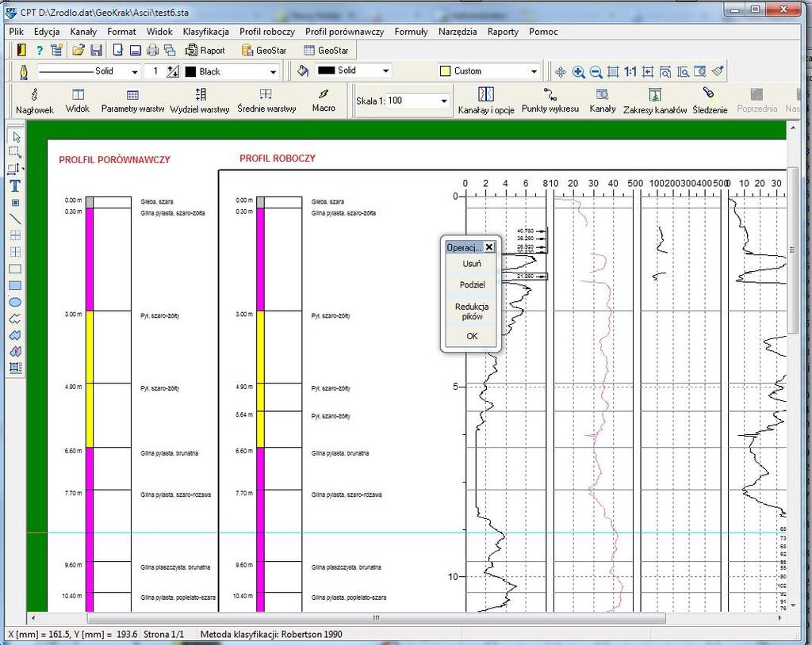Screen dimensions: 812x645
Task: Click Podziel in the Operacj dialog
Action: 471,284
